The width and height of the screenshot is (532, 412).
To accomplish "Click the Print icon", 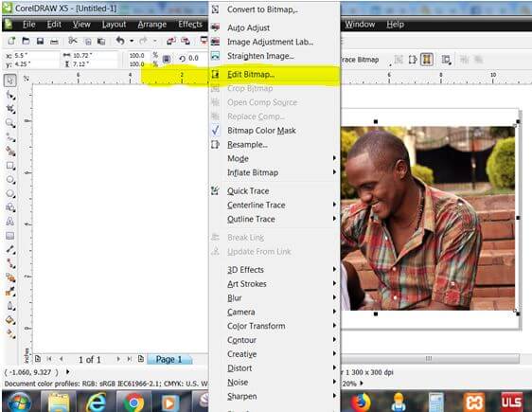I will click(54, 42).
